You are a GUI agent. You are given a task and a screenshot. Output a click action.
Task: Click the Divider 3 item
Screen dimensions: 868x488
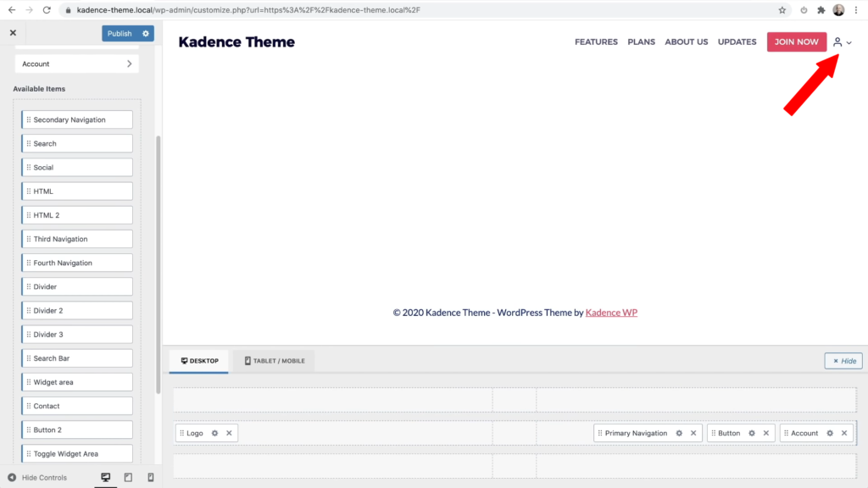77,334
